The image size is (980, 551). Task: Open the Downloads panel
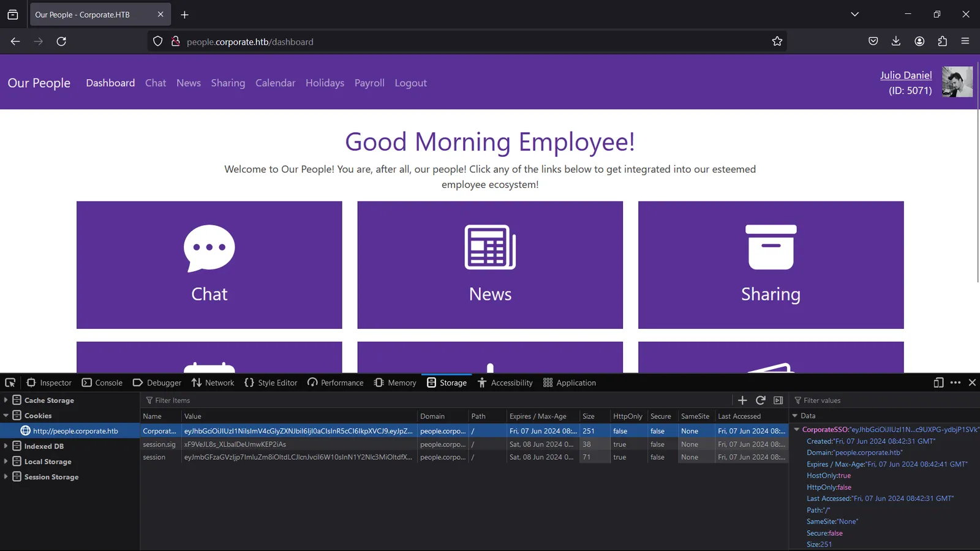click(896, 42)
